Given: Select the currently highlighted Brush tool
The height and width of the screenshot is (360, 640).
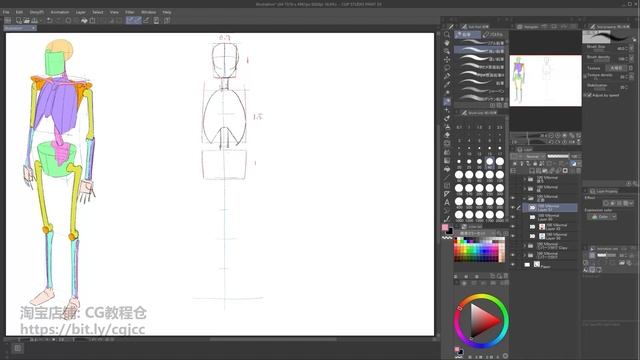Looking at the screenshot, I should (447, 101).
